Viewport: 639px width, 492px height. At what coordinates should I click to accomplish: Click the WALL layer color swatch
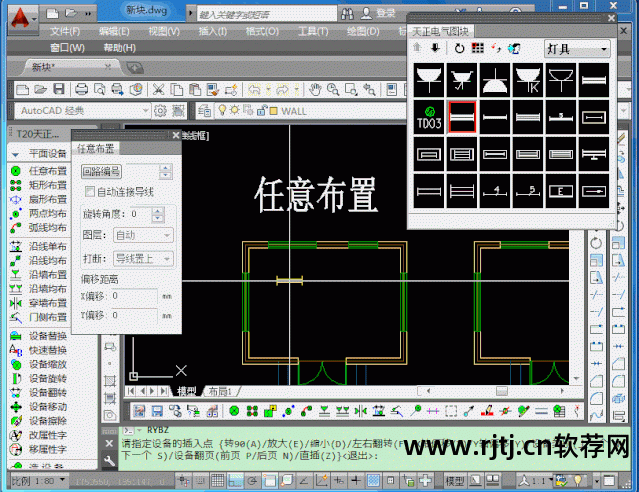pyautogui.click(x=273, y=111)
